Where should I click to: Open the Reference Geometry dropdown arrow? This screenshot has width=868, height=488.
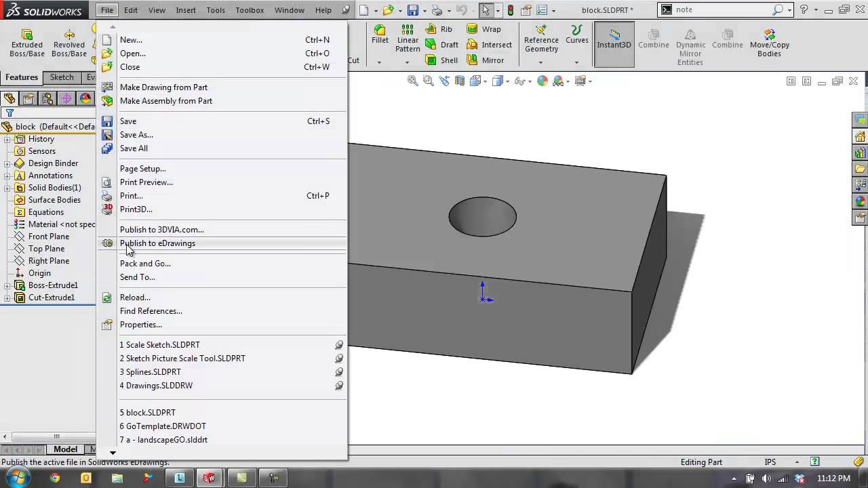541,62
